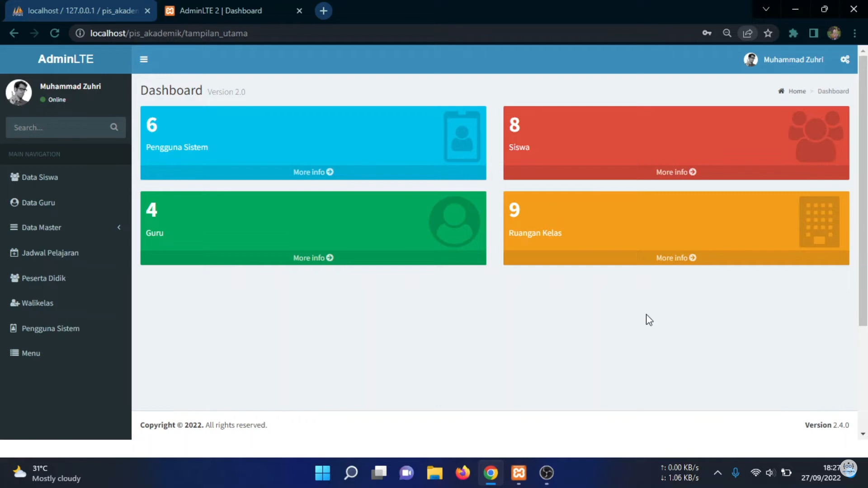The height and width of the screenshot is (488, 868).
Task: Click More info on Siswa box
Action: coord(676,172)
